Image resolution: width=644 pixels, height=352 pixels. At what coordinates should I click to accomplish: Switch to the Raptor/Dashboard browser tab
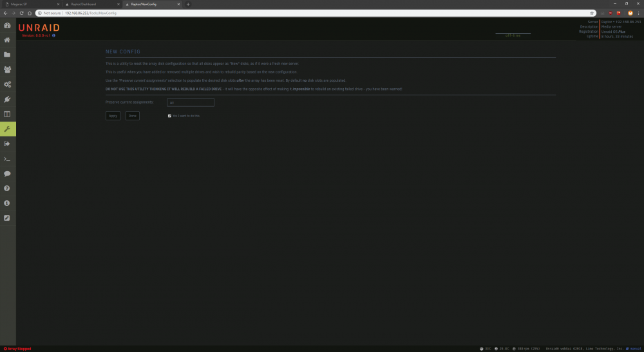tap(92, 4)
